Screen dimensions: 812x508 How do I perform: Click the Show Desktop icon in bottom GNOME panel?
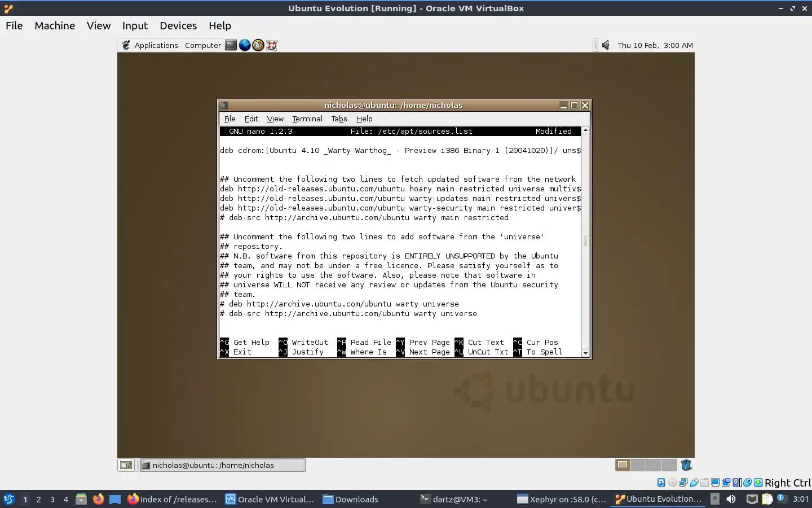point(126,465)
